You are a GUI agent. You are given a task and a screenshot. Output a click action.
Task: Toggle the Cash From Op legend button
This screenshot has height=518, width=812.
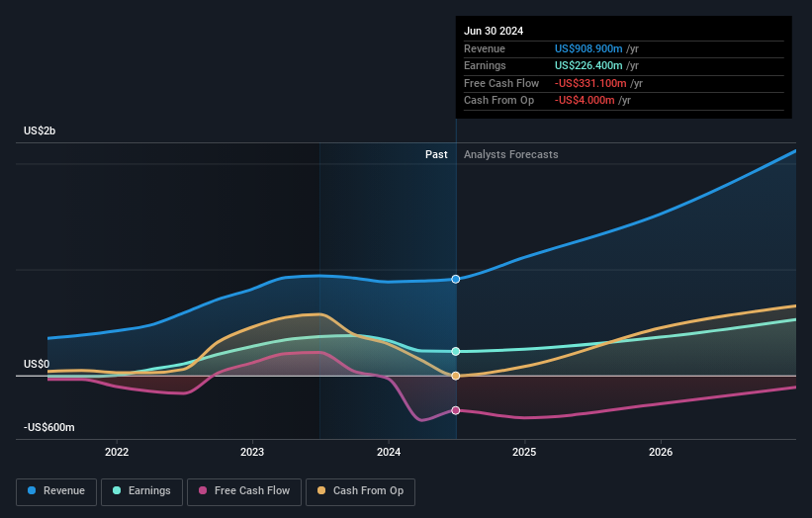360,491
